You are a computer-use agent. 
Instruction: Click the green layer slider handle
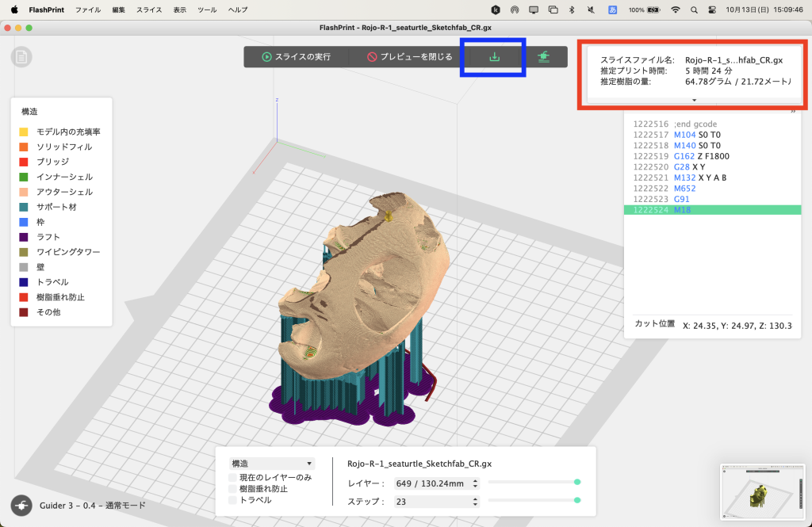(x=576, y=482)
